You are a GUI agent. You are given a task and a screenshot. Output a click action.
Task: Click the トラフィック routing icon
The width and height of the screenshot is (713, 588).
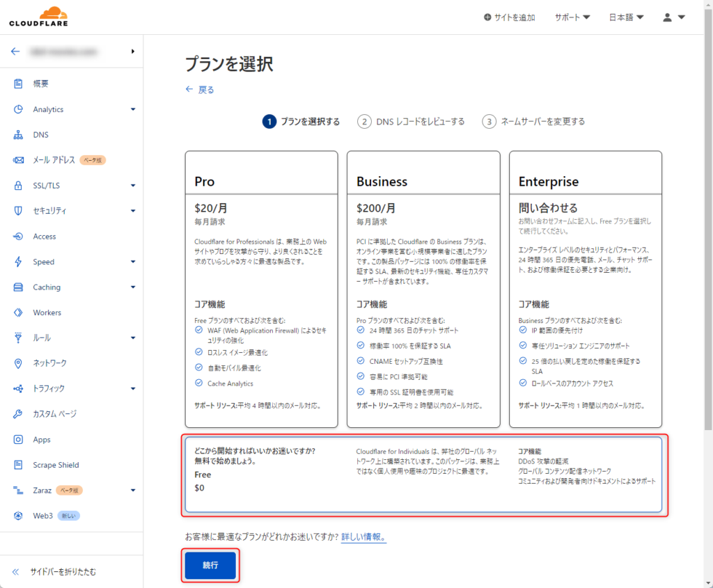18,388
